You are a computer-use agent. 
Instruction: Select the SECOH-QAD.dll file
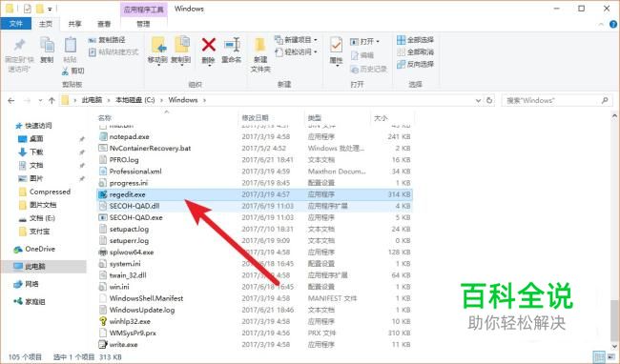[x=255, y=206]
